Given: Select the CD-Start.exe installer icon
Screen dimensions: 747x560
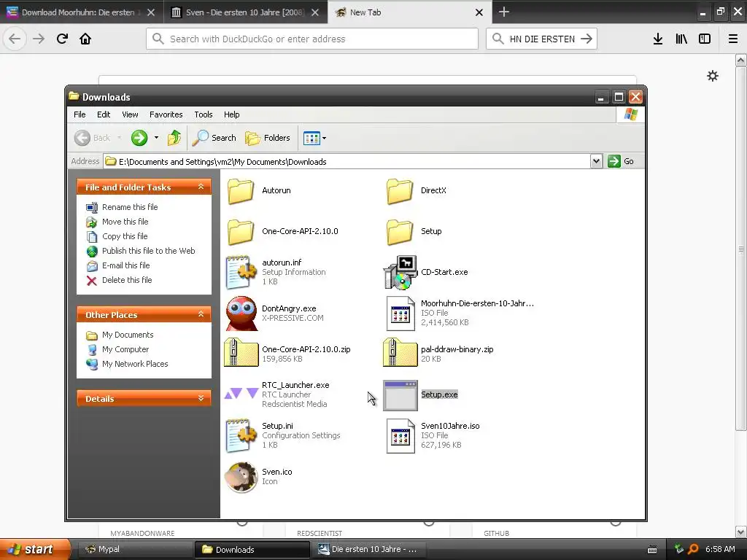Looking at the screenshot, I should (400, 273).
